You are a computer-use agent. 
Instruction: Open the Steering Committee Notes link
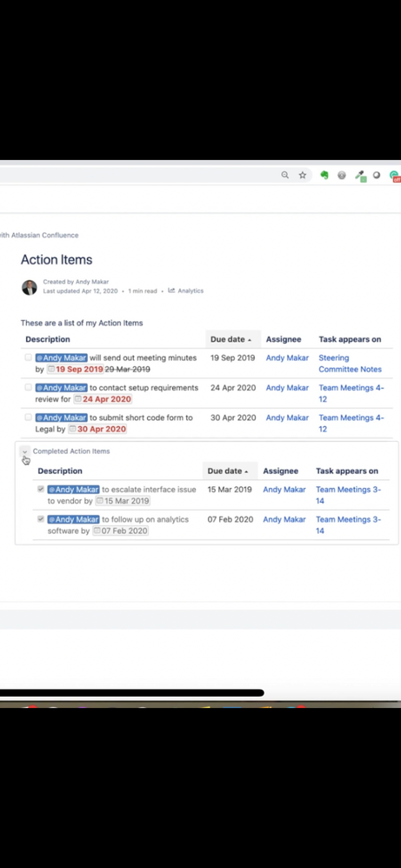click(350, 364)
